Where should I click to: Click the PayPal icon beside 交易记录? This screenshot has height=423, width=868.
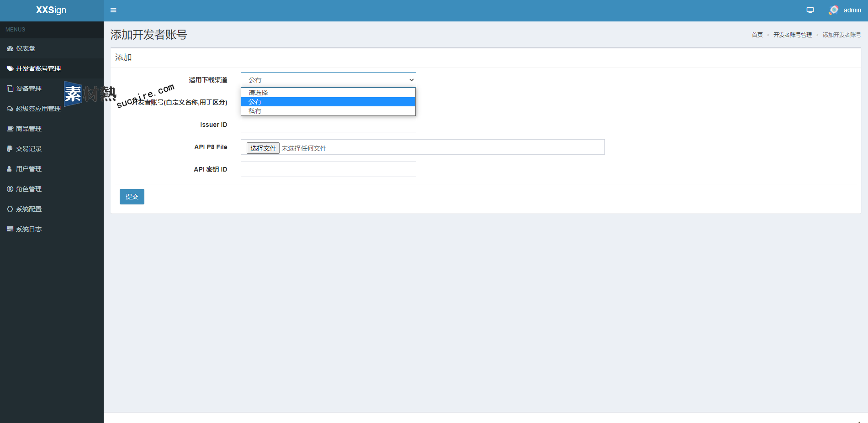pyautogui.click(x=10, y=149)
